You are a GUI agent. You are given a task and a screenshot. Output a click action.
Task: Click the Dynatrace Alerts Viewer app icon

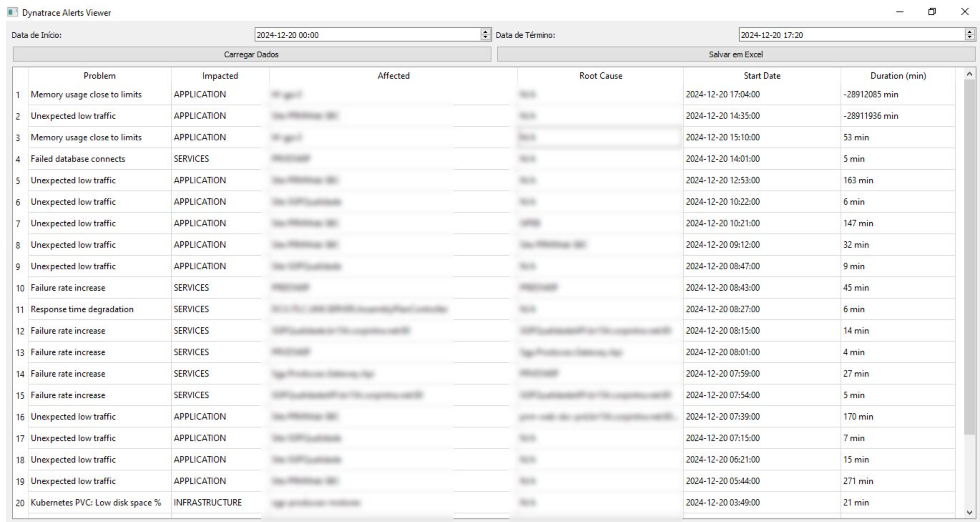[12, 12]
